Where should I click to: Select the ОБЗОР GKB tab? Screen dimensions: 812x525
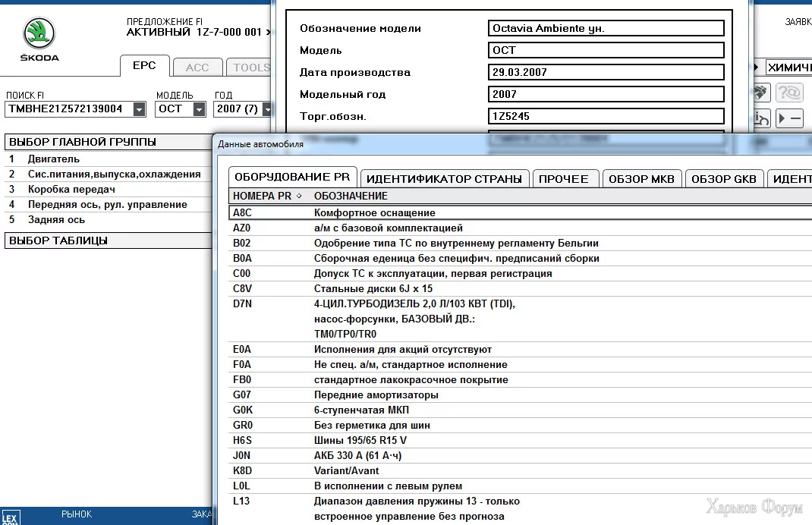(724, 179)
